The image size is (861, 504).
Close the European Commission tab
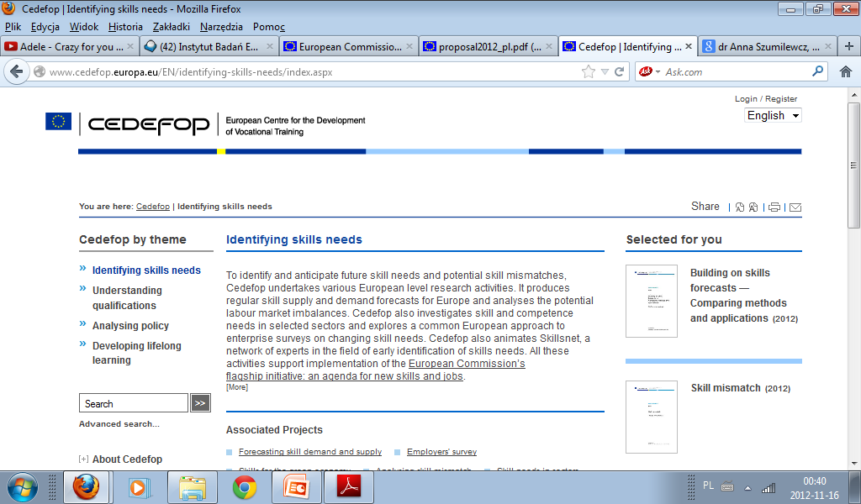click(409, 46)
